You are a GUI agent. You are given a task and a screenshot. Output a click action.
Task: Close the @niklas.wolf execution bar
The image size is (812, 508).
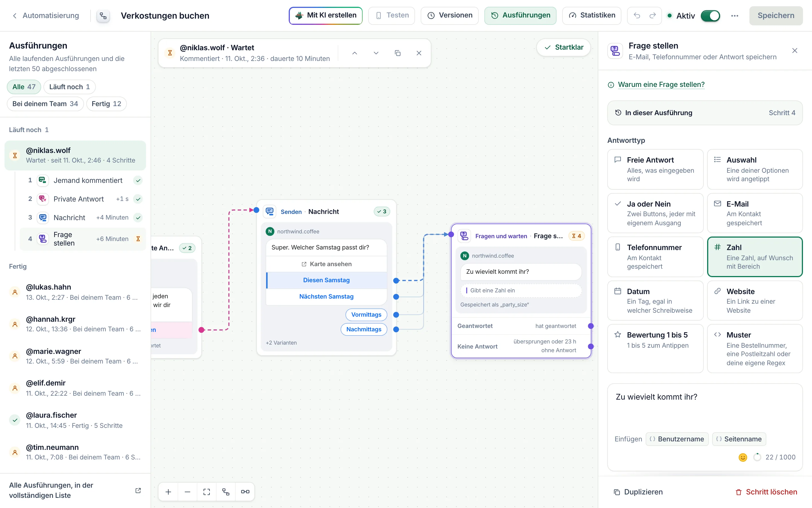[x=419, y=53]
